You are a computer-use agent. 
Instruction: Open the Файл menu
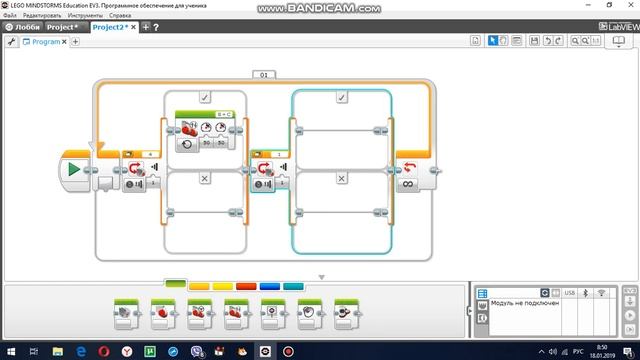10,15
